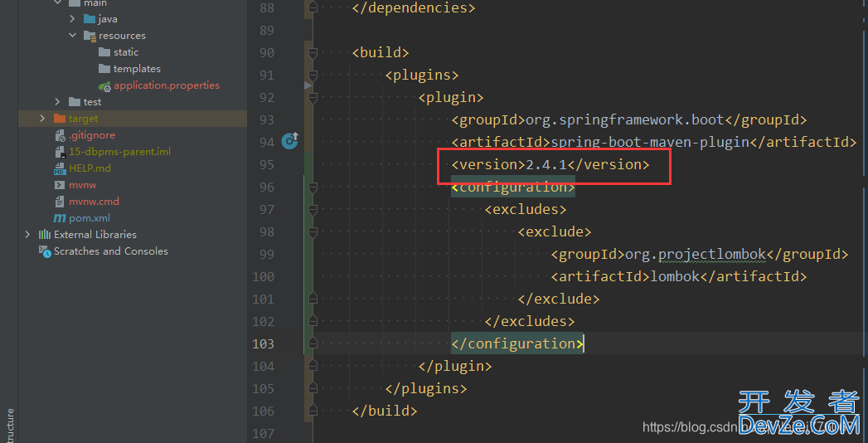Screen dimensions: 868x443
Task: Click the closing plugin tag on line 104
Action: [455, 366]
